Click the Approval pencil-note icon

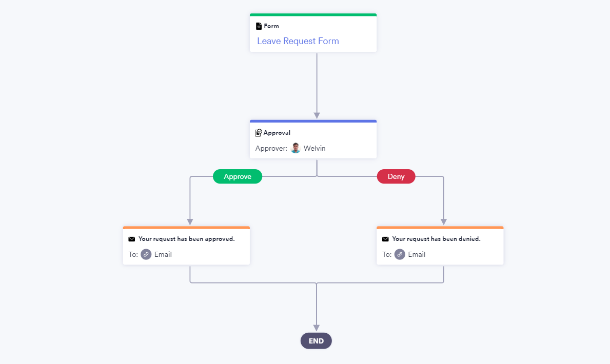pyautogui.click(x=259, y=133)
